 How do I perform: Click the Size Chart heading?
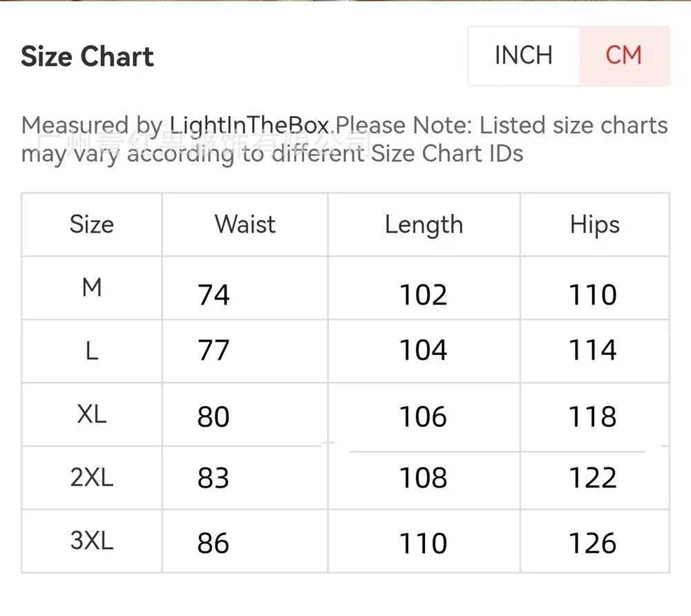click(x=88, y=57)
